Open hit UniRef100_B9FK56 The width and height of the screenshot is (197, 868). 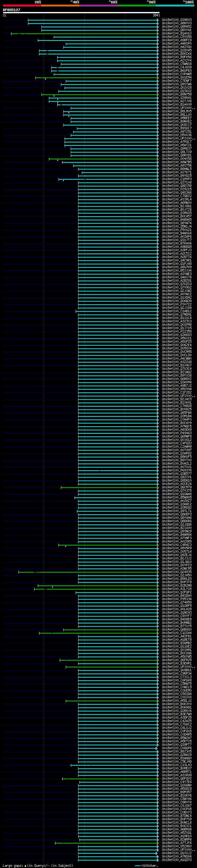tap(176, 57)
